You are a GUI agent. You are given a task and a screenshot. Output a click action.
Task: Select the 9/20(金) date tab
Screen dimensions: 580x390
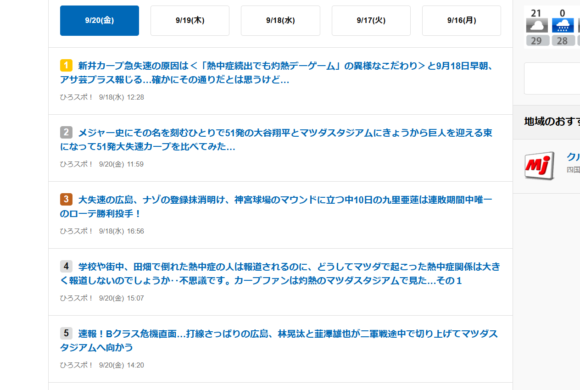(x=100, y=21)
